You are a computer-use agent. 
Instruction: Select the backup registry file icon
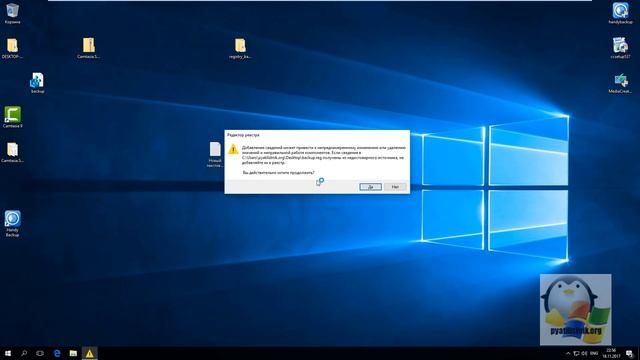pyautogui.click(x=37, y=83)
